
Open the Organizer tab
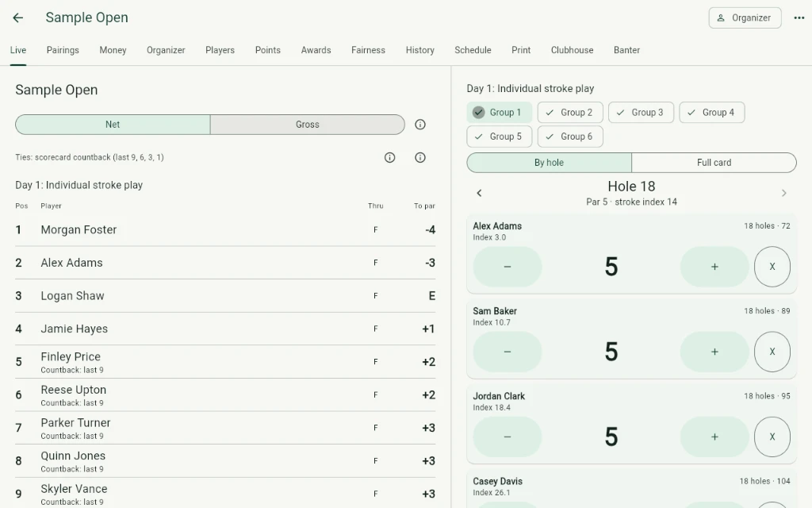pyautogui.click(x=166, y=50)
